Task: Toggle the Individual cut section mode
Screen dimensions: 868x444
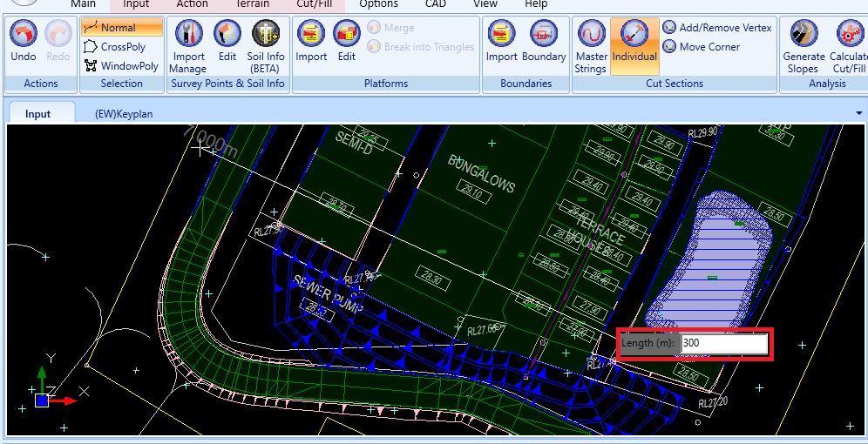Action: (634, 46)
